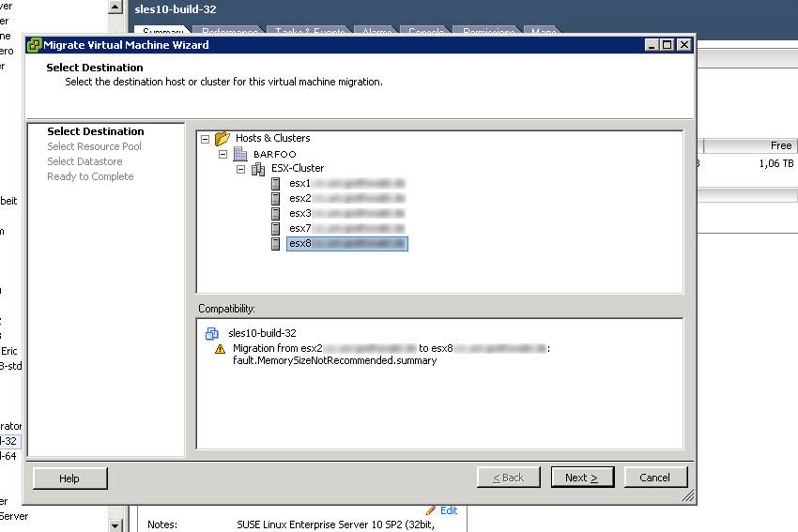Collapse the ESX-Cluster node

point(241,169)
